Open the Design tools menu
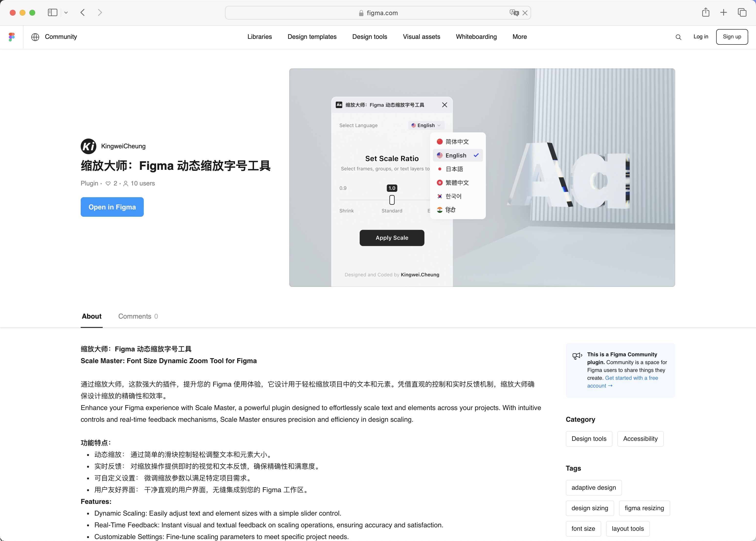 tap(369, 37)
